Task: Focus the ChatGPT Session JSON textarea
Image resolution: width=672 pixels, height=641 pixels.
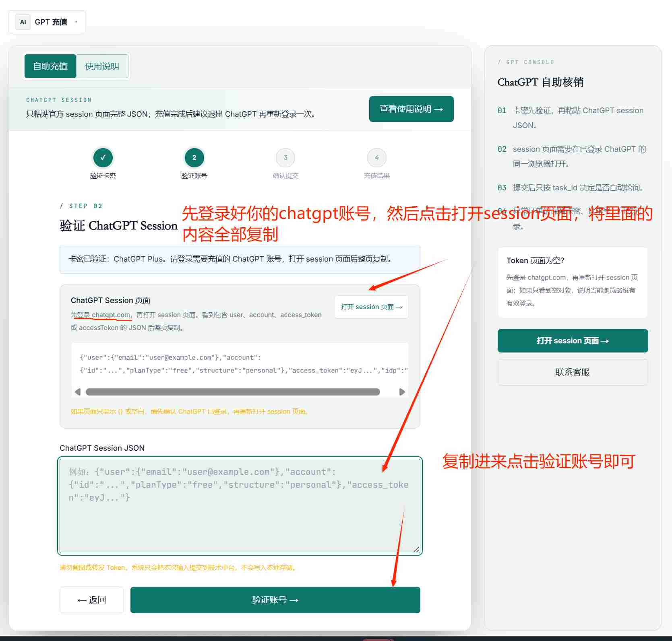Action: click(240, 506)
